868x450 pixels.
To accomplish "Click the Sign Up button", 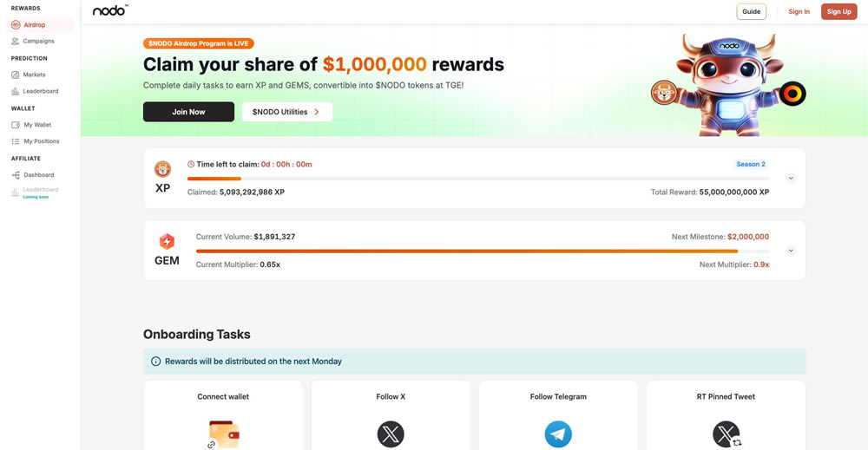I will coord(838,12).
